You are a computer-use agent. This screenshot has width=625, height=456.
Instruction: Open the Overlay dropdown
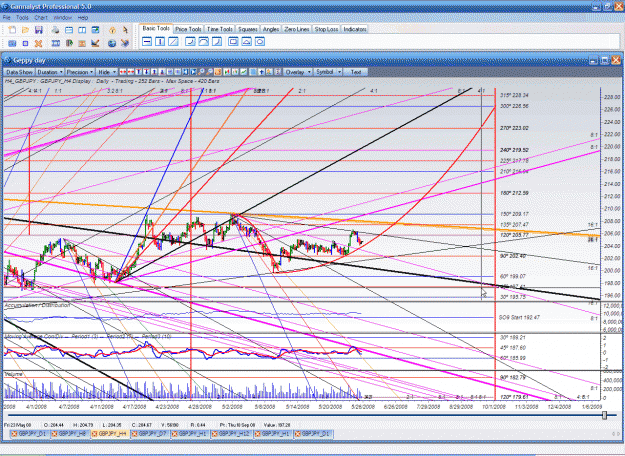pos(298,72)
